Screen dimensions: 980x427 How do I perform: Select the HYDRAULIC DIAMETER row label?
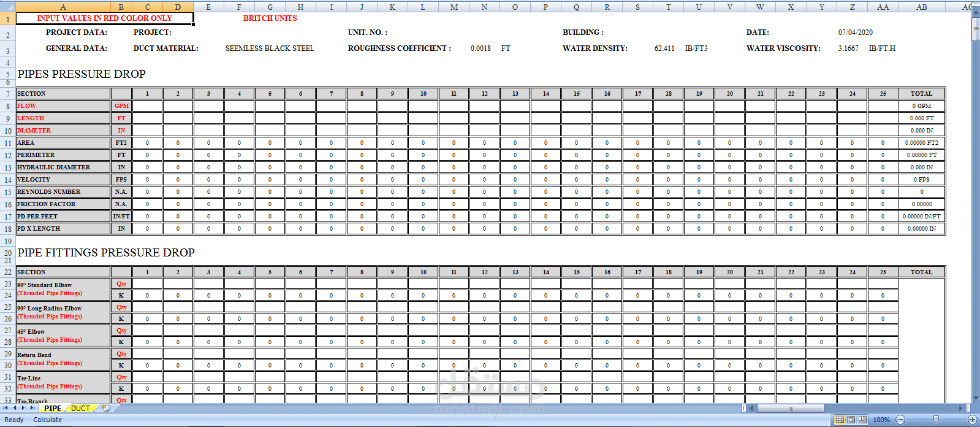click(x=63, y=167)
